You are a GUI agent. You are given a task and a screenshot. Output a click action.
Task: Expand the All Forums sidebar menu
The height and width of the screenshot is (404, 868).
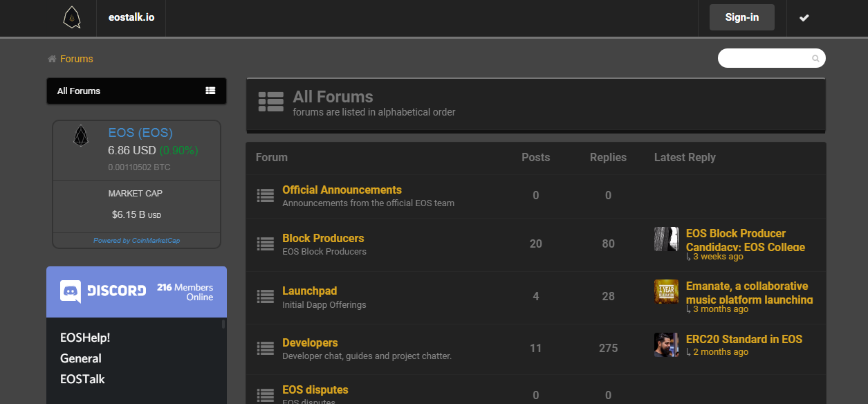click(x=136, y=91)
